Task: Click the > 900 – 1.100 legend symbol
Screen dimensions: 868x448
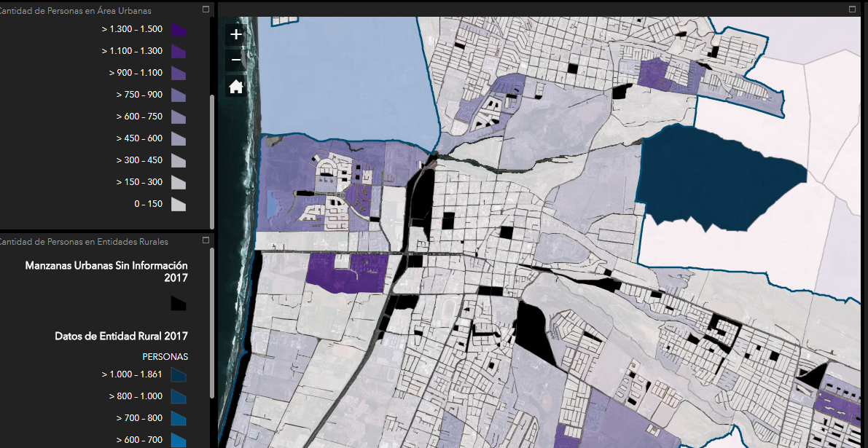Action: click(x=179, y=74)
